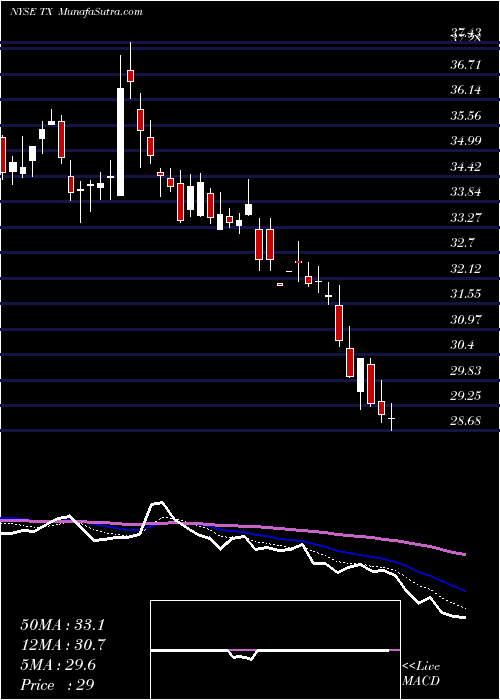This screenshot has width=500, height=700.
Task: Click the 32.12 price axis label
Action: coord(466,269)
